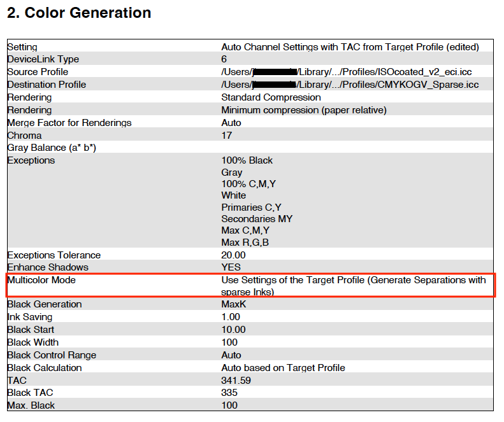The image size is (504, 422).
Task: Select "Auto based on Target Profile" value
Action: (283, 368)
